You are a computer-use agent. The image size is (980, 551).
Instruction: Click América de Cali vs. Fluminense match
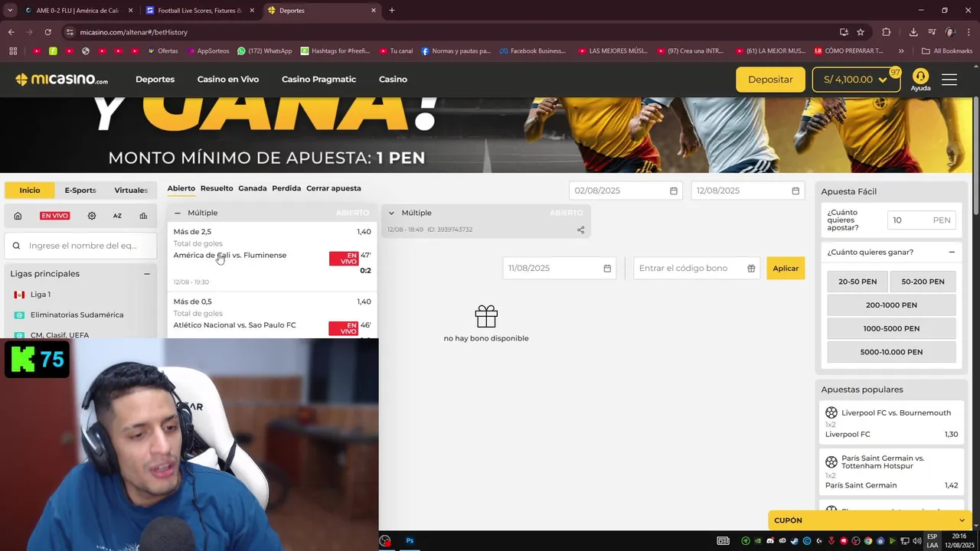click(x=230, y=256)
